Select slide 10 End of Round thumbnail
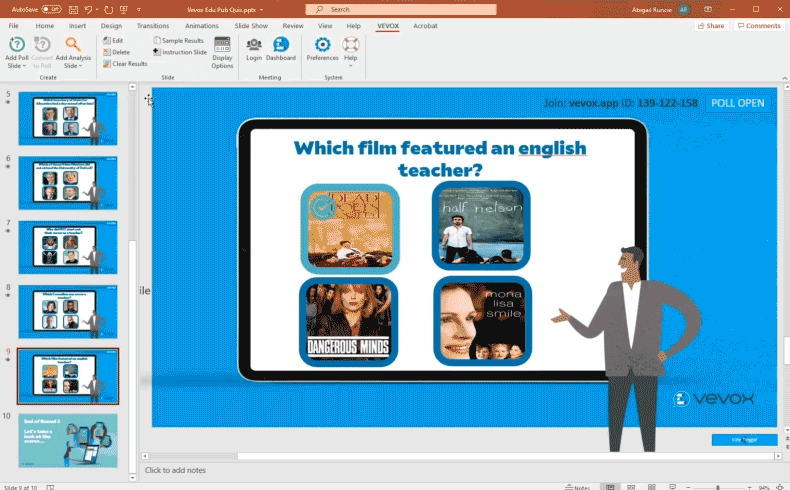This screenshot has height=490, width=790. (x=68, y=441)
